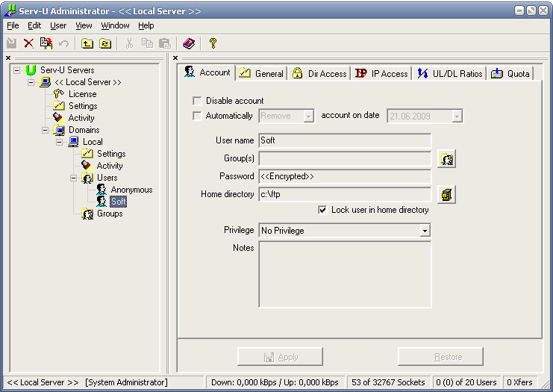
Task: Click the server Settings icon under Local Server
Action: point(59,106)
